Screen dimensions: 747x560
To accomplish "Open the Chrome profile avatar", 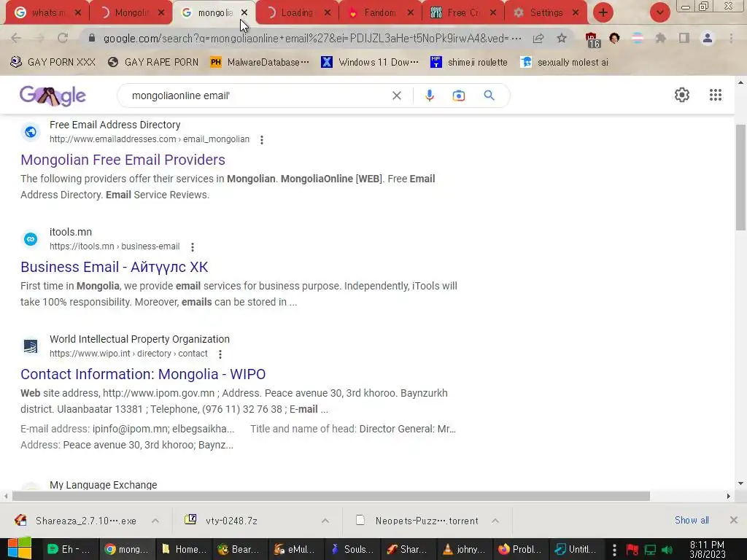I will coord(708,38).
